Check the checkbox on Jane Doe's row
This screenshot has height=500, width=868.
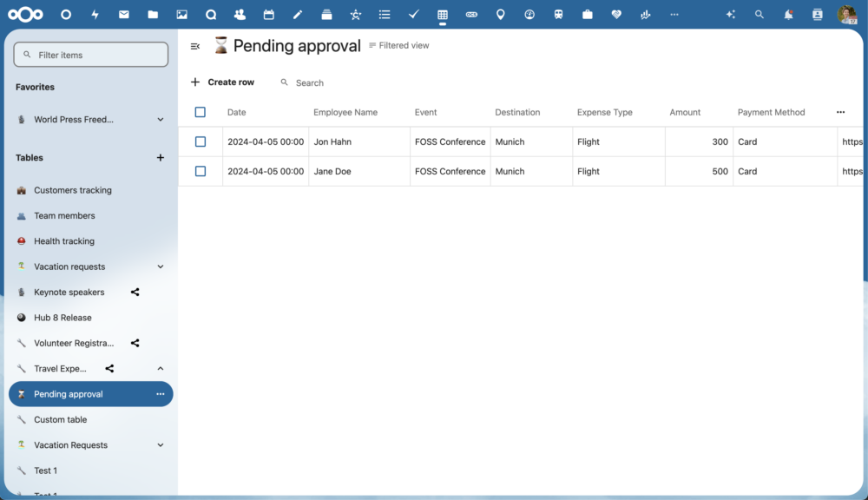(x=201, y=171)
